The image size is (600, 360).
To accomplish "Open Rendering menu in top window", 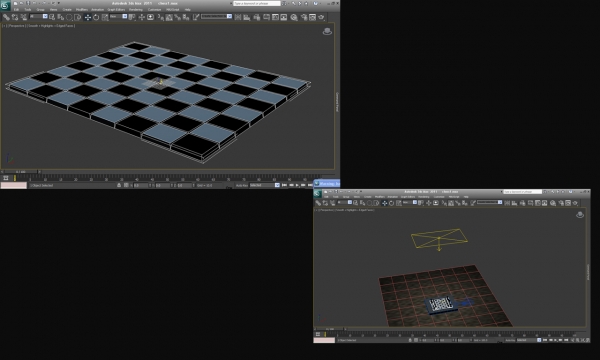I will 135,10.
